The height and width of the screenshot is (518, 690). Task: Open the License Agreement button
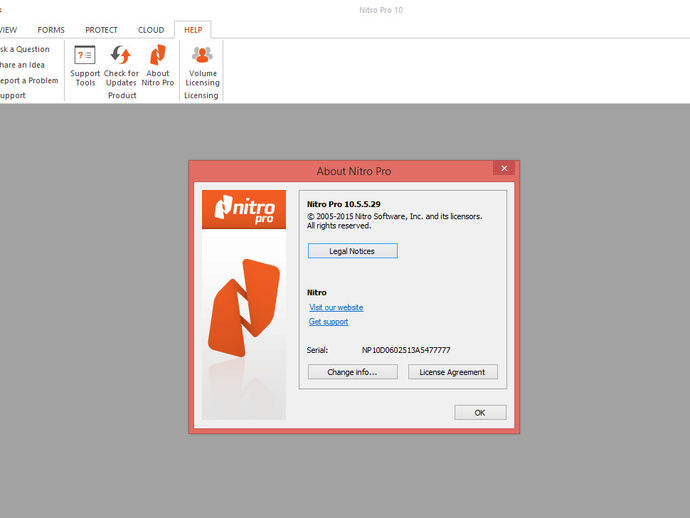(x=453, y=372)
